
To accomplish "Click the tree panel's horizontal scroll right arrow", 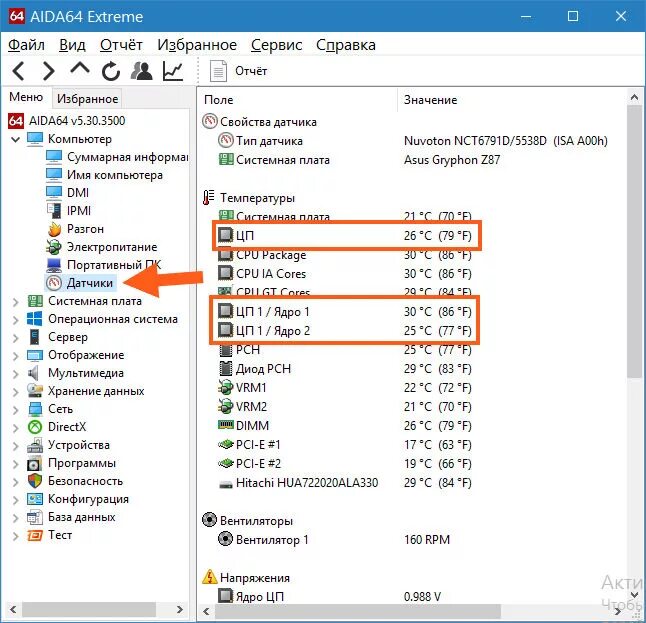I will click(x=180, y=609).
